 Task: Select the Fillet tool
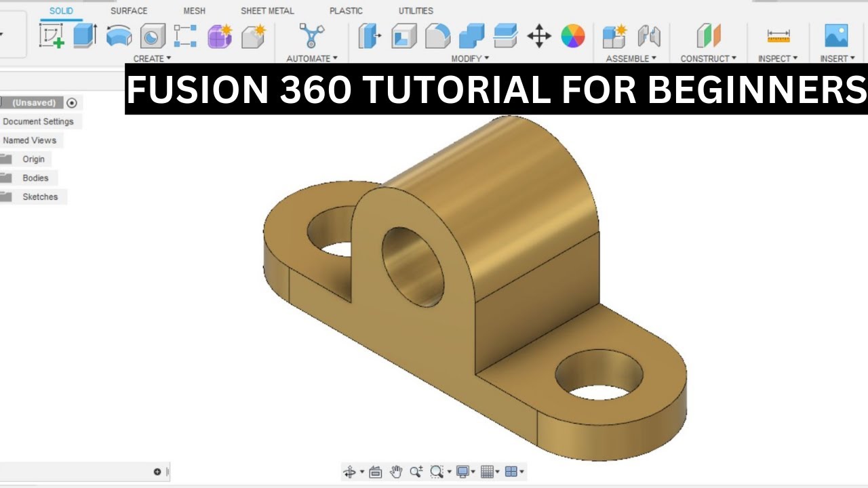click(x=437, y=36)
